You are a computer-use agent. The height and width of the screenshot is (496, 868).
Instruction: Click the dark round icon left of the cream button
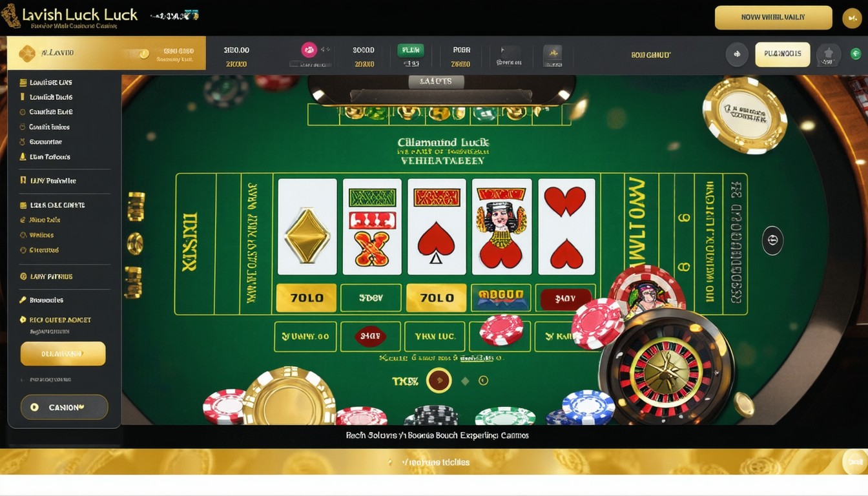(737, 54)
